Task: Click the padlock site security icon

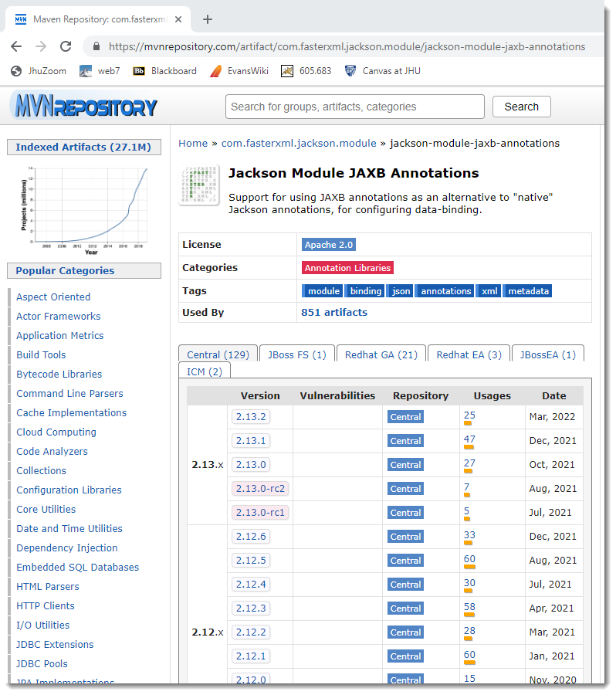Action: coord(96,46)
